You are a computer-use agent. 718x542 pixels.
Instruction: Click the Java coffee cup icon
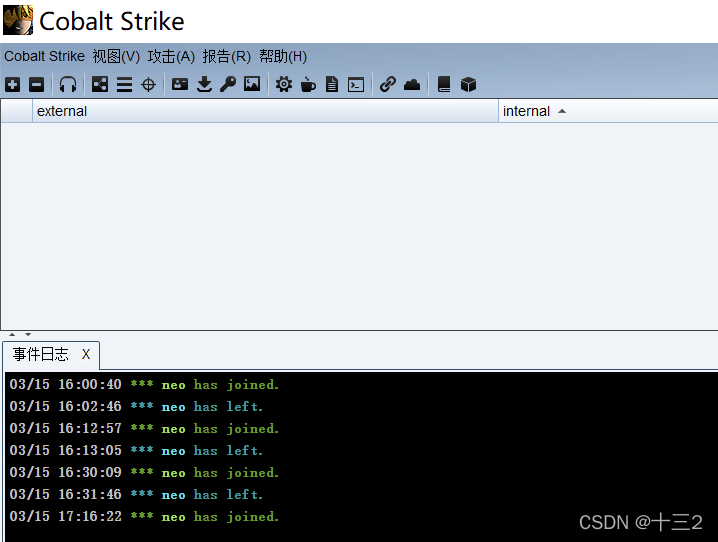308,85
